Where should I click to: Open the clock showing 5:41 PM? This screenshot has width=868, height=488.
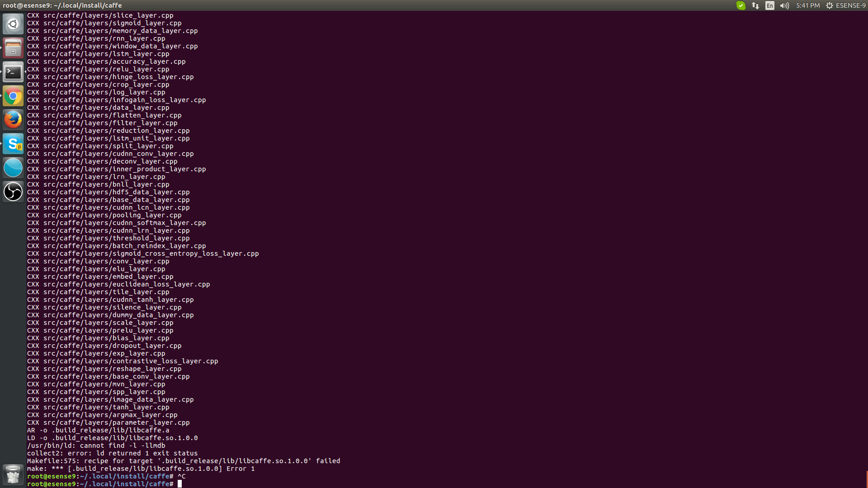click(808, 6)
